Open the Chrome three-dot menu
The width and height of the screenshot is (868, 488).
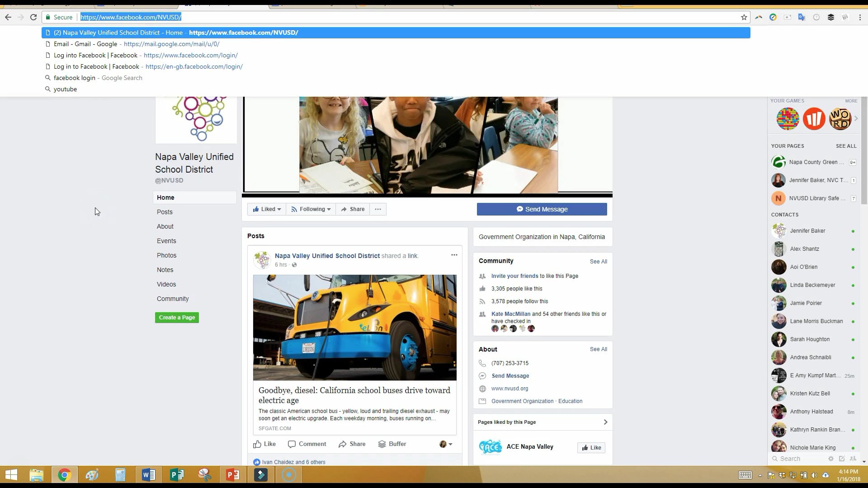click(x=860, y=17)
